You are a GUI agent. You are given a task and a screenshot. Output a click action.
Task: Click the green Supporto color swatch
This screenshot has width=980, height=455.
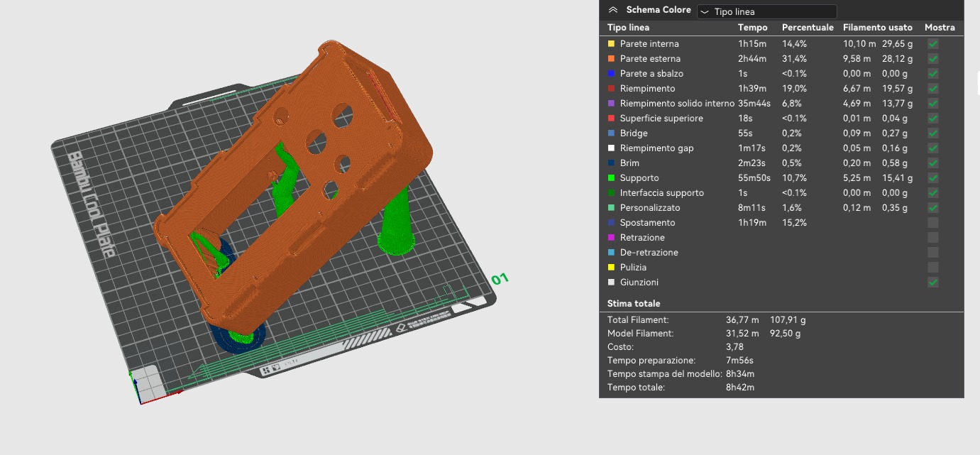click(611, 178)
